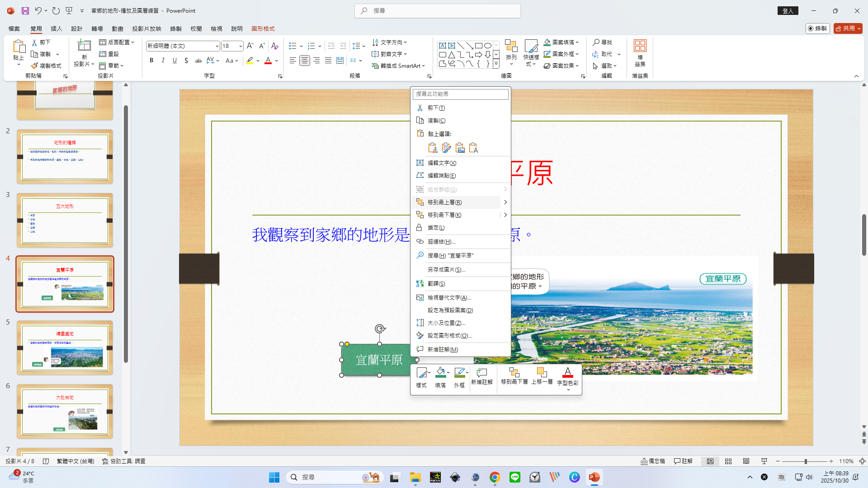Switch to the 插入 (Insert) ribbon tab
The width and height of the screenshot is (868, 488).
click(x=57, y=28)
